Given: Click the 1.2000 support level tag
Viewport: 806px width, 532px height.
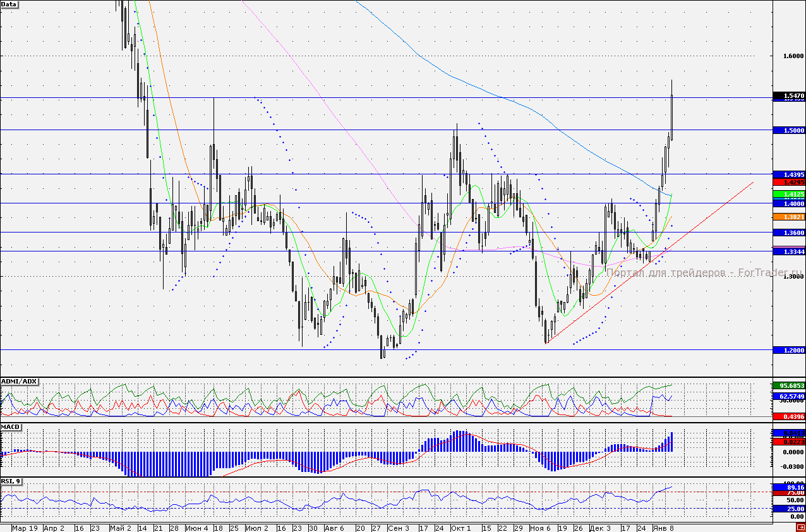Looking at the screenshot, I should (788, 350).
